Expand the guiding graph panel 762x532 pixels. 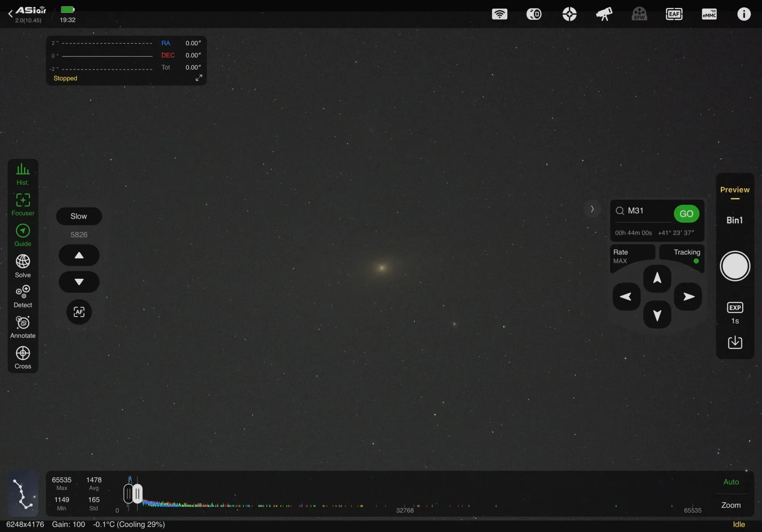199,78
